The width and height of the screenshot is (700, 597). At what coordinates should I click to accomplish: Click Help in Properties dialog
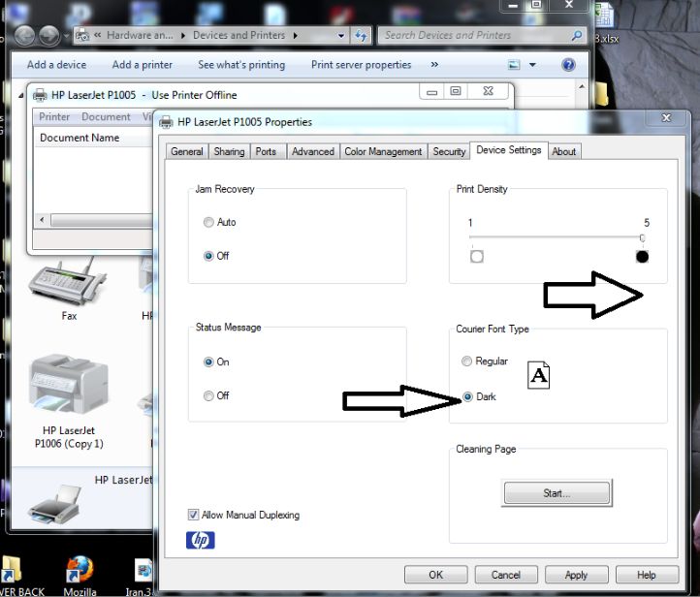647,575
